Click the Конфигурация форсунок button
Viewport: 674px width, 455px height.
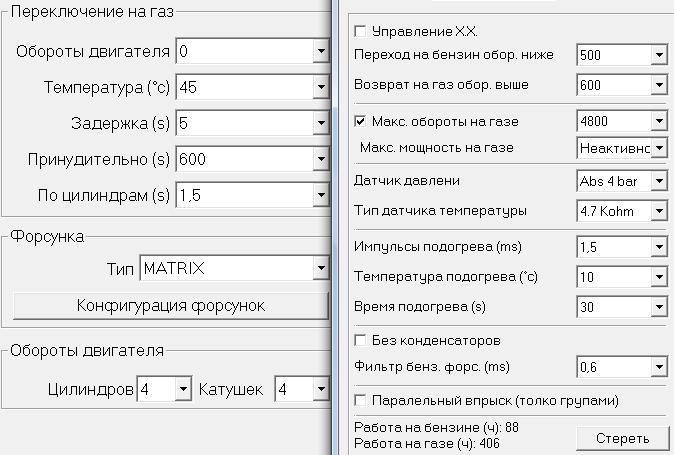170,306
